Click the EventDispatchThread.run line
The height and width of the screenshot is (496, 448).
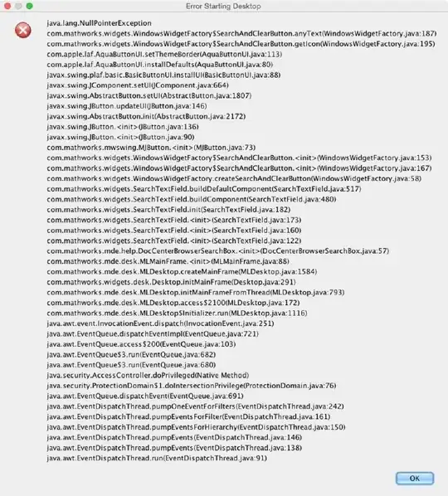157,458
